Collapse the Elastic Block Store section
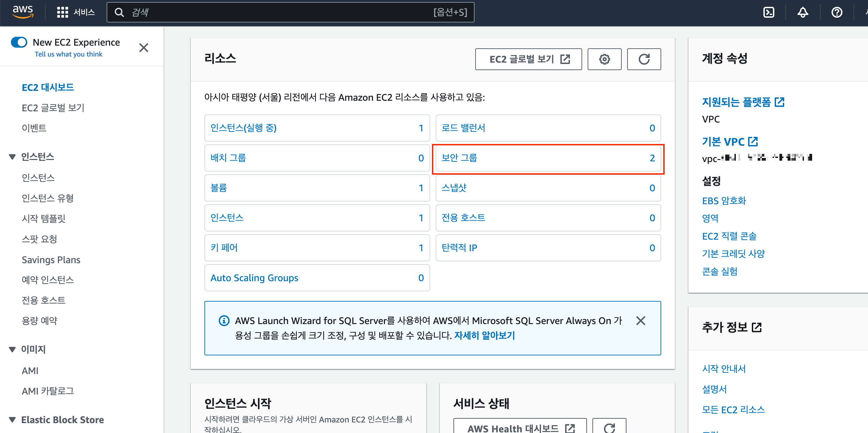This screenshot has height=433, width=868. (13, 420)
